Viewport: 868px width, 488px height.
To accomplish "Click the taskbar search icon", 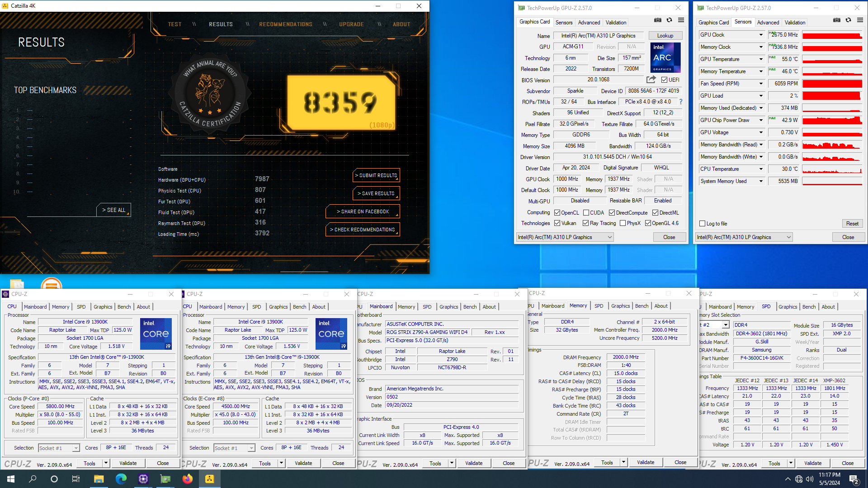I will [x=33, y=479].
